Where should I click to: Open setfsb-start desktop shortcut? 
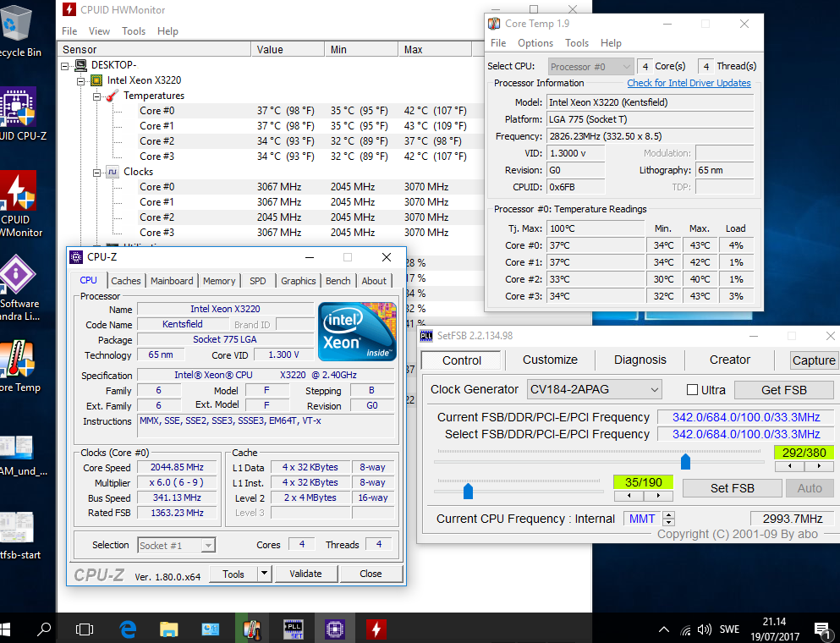tap(19, 536)
